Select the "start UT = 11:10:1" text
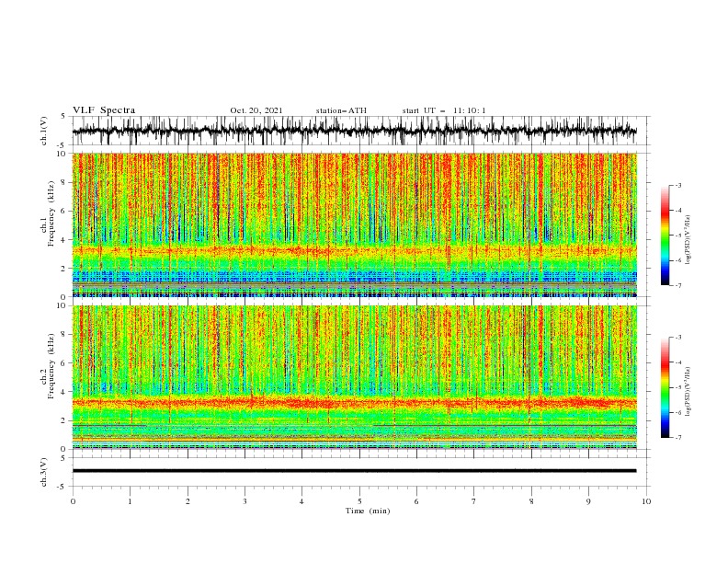This screenshot has width=728, height=563. [444, 110]
